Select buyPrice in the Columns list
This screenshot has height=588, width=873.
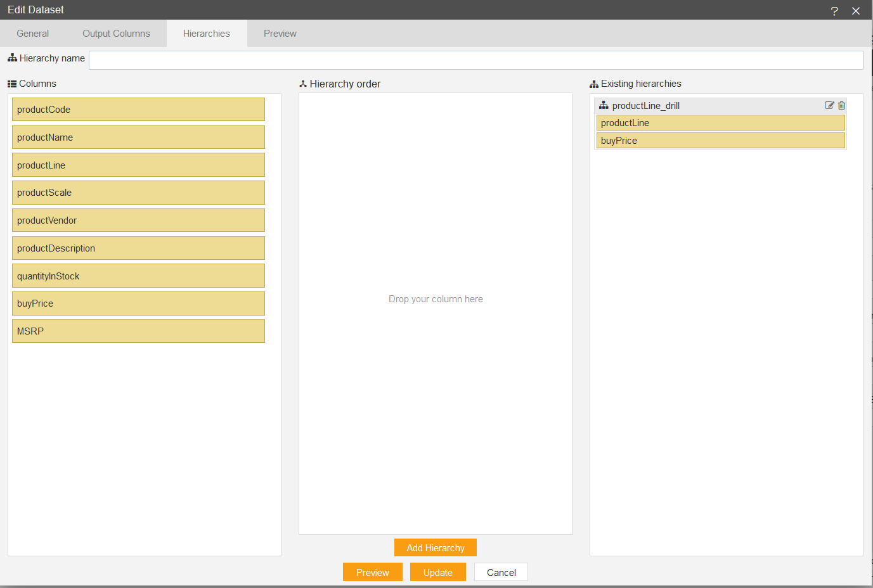click(138, 304)
